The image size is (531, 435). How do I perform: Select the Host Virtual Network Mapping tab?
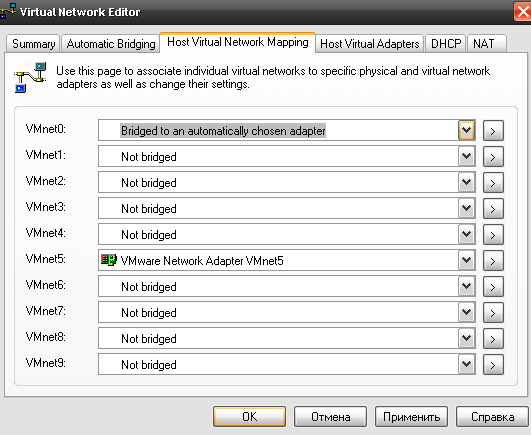238,42
